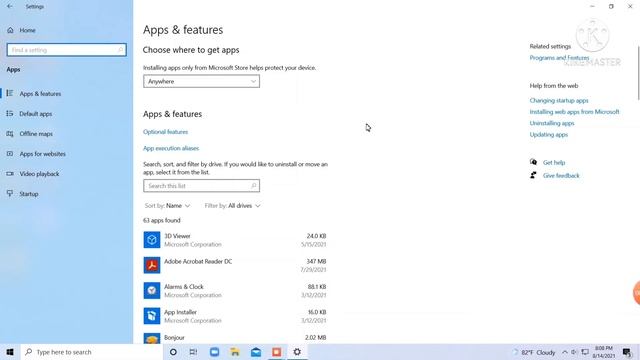Screen dimensions: 640x360
Task: Click the Alarms & Clock app icon
Action: 152,290
